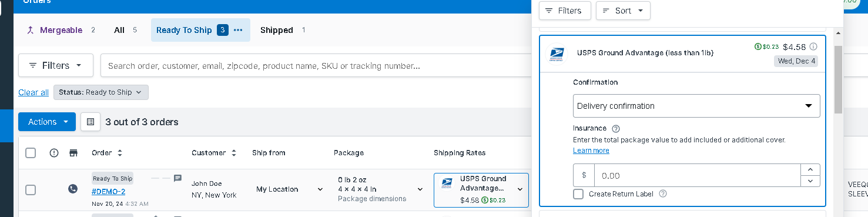868x217 pixels.
Task: Toggle the select-all orders checkbox
Action: [31, 153]
